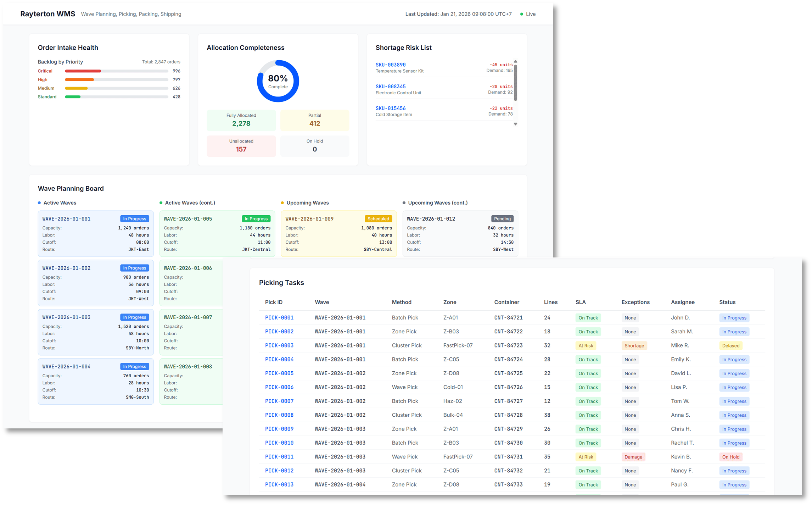Click In Progress badge on WAVE-2026-01-004
The width and height of the screenshot is (812, 505).
coord(134,367)
